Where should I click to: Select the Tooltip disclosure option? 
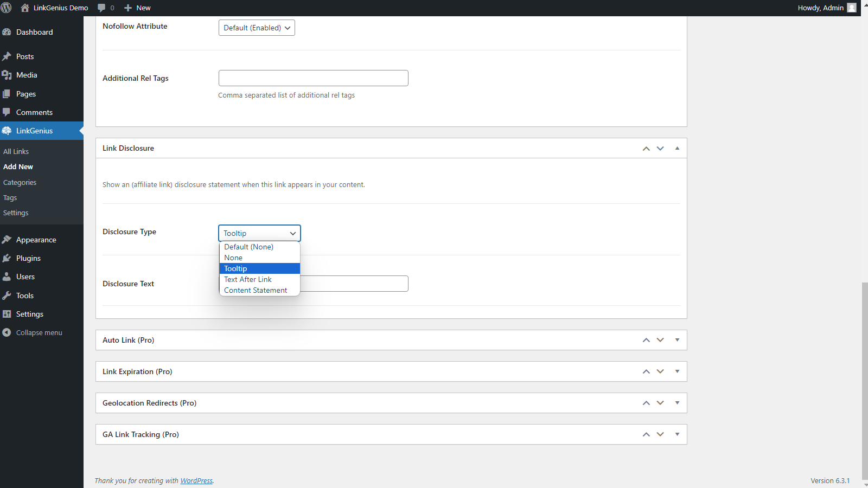click(x=259, y=268)
